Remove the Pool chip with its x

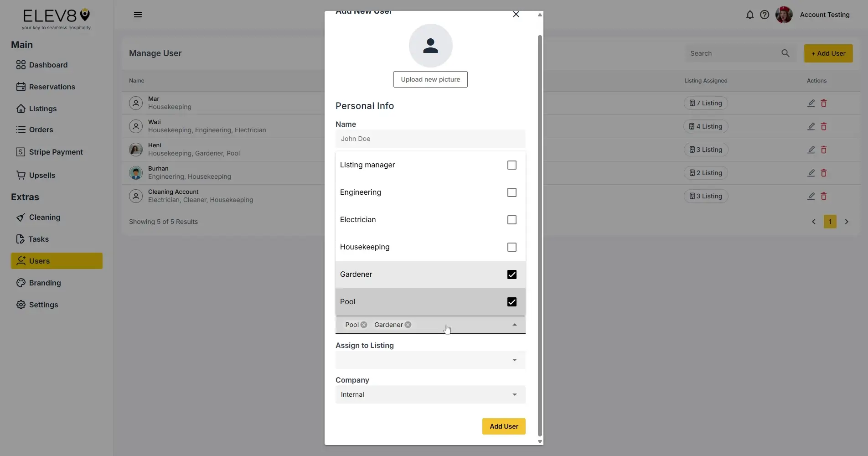pos(364,325)
